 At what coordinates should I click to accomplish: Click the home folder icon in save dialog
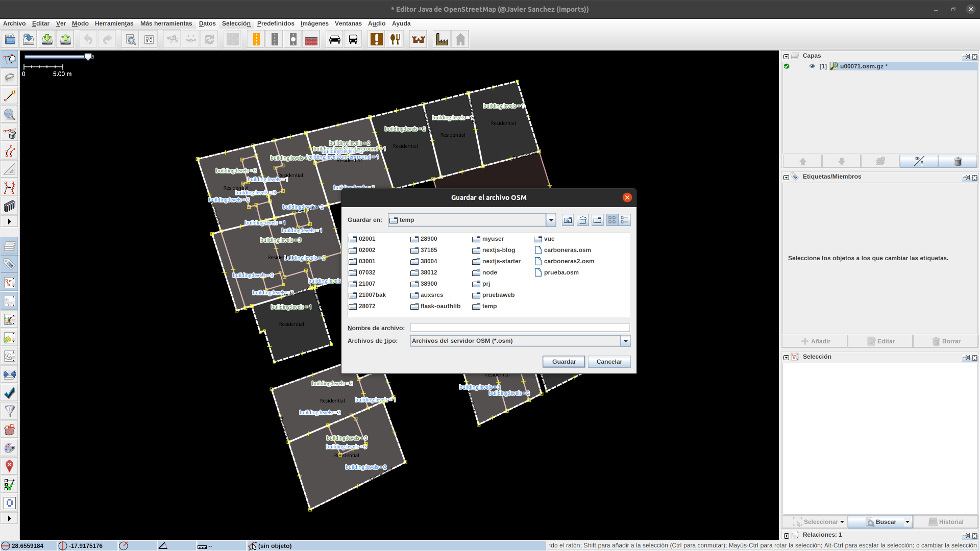point(583,220)
